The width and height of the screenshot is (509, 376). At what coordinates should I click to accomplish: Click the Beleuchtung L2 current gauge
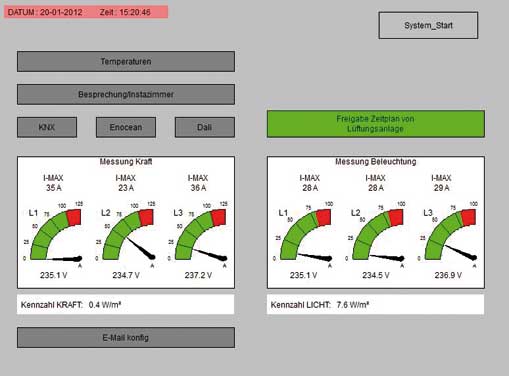[376, 234]
